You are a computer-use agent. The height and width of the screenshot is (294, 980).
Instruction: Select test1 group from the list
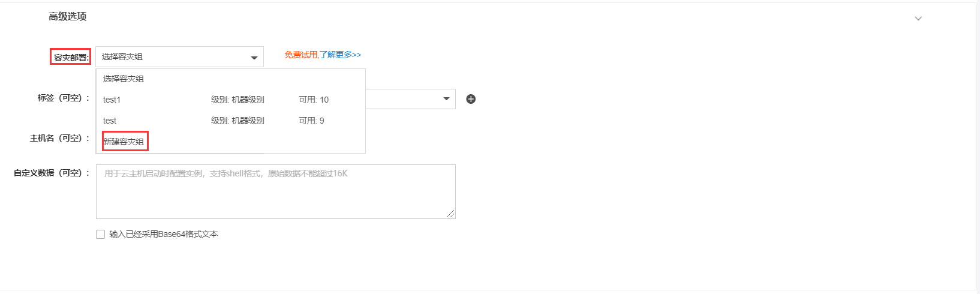[231, 100]
